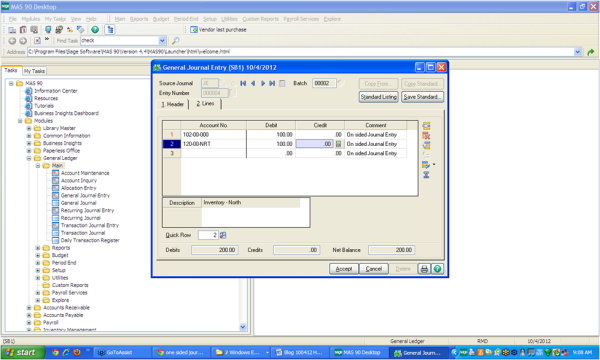This screenshot has width=600, height=360.
Task: Open help in journal entry window
Action: tap(437, 269)
